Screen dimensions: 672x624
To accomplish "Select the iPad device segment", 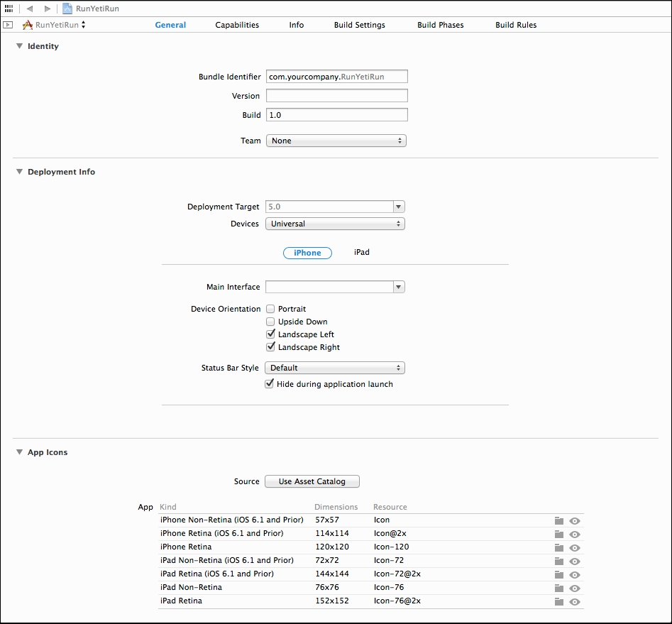I will coord(362,252).
